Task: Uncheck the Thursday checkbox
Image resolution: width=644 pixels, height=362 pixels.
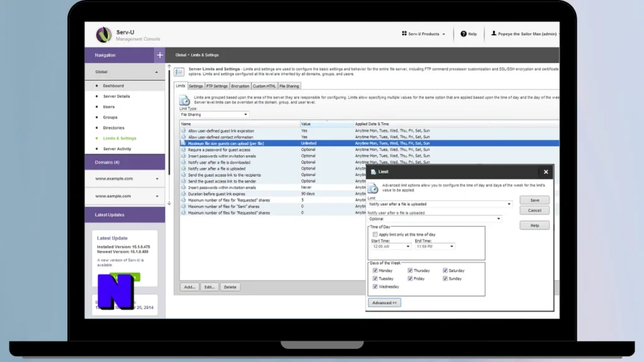Action: click(x=410, y=270)
